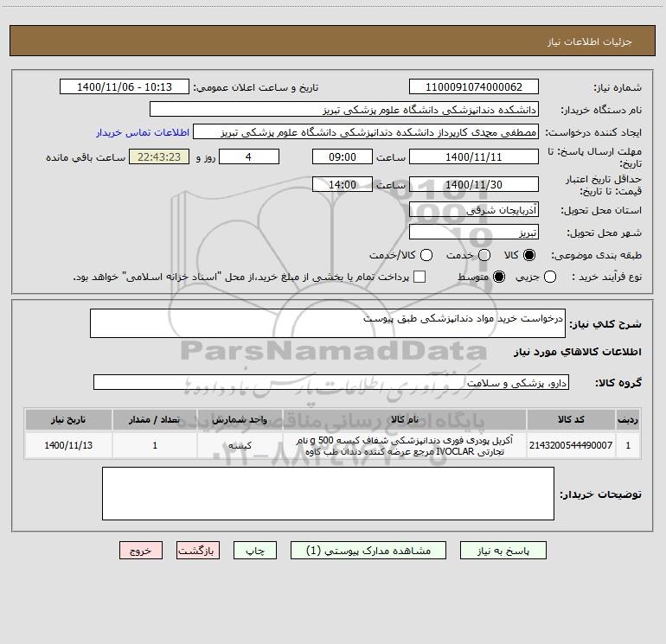
Task: Click the product name cell mentioning IVOCLAR
Action: [405, 445]
